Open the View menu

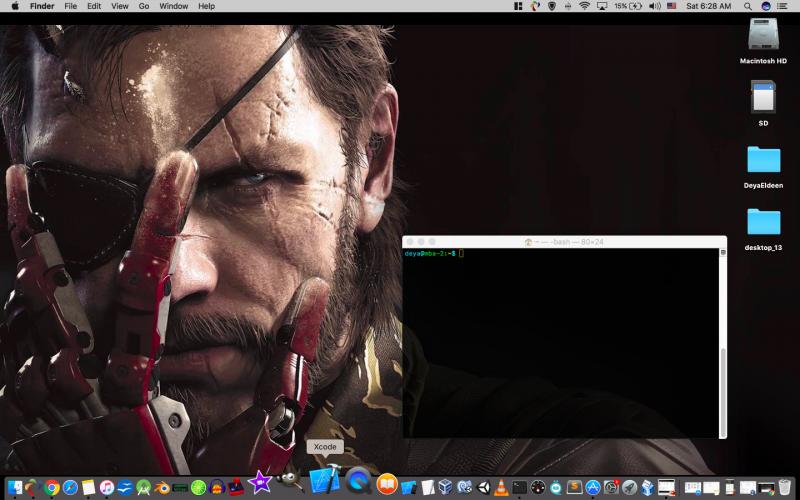click(x=120, y=6)
